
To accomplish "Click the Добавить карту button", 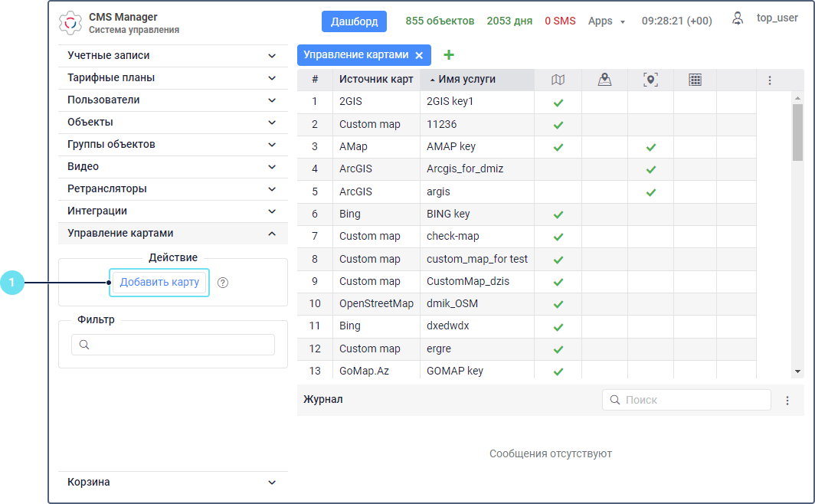I will (x=159, y=283).
